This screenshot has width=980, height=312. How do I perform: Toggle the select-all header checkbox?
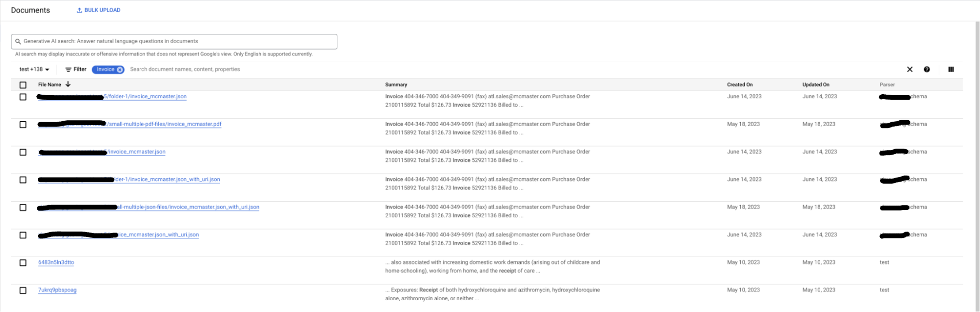(x=23, y=85)
